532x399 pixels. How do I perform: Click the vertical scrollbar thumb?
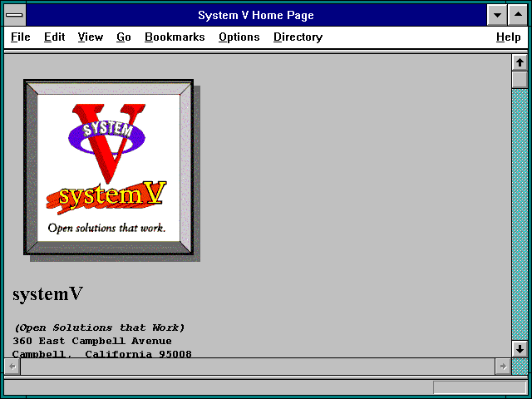[520, 80]
